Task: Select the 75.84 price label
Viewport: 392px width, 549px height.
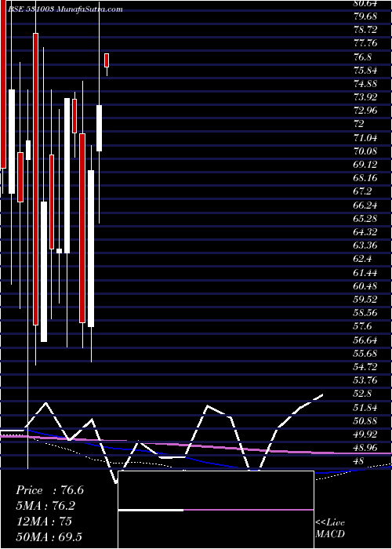Action: (366, 71)
